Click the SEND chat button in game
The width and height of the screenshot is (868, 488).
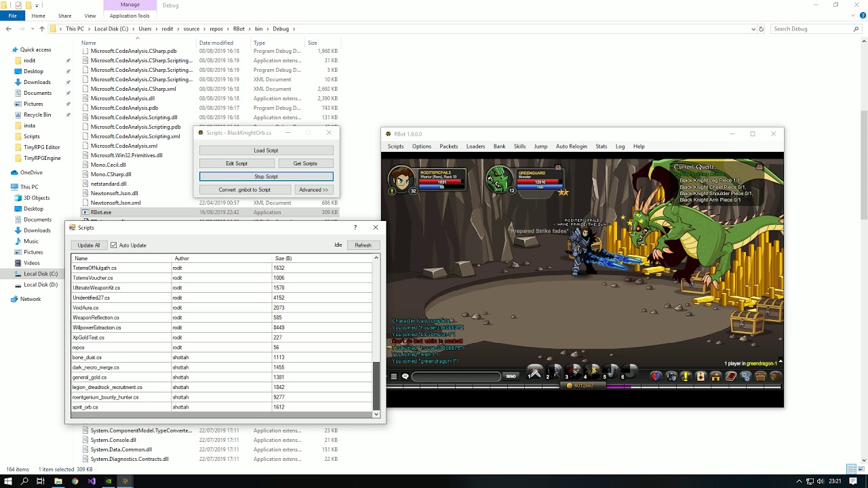tap(511, 376)
